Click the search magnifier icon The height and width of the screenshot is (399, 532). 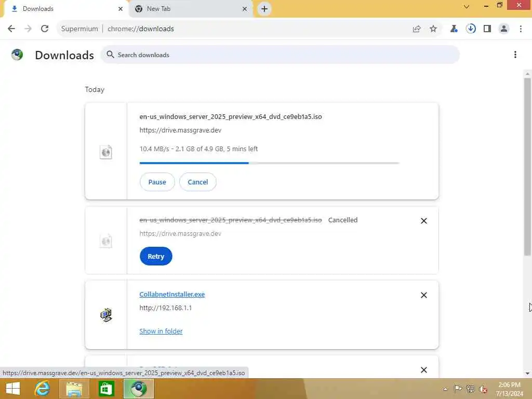(x=110, y=54)
